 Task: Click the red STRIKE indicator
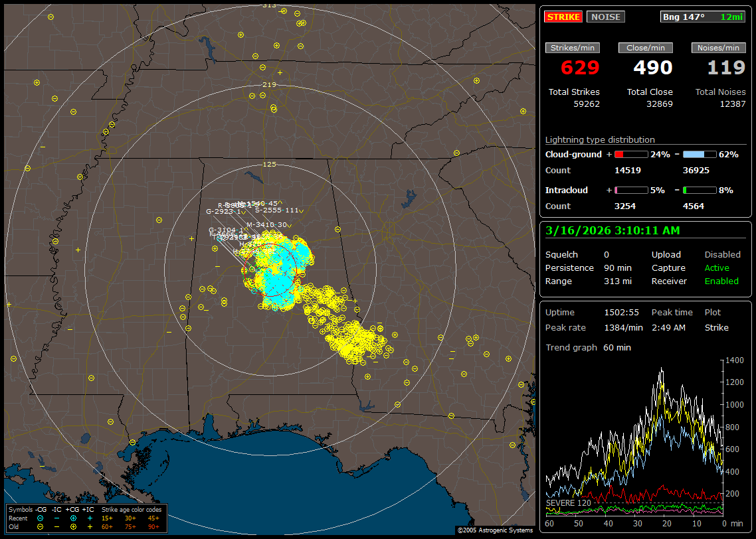563,17
